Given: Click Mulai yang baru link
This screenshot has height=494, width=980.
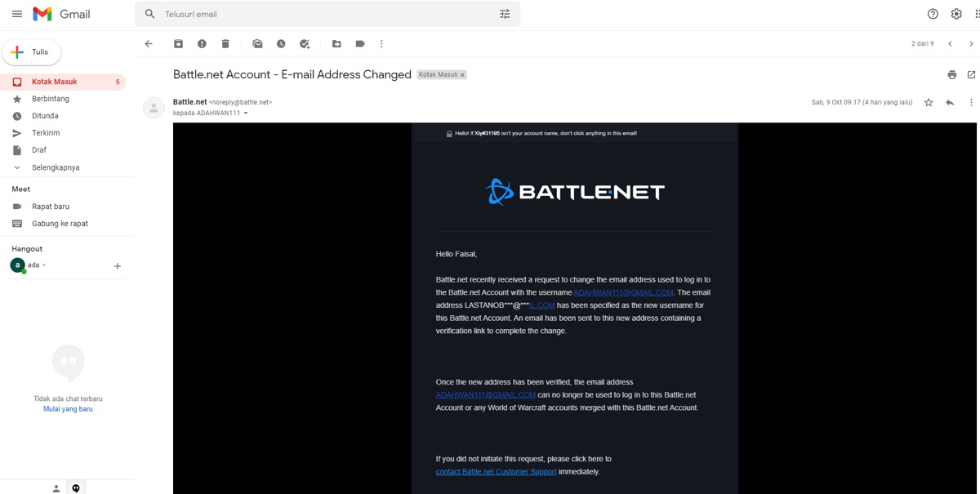Looking at the screenshot, I should (68, 409).
